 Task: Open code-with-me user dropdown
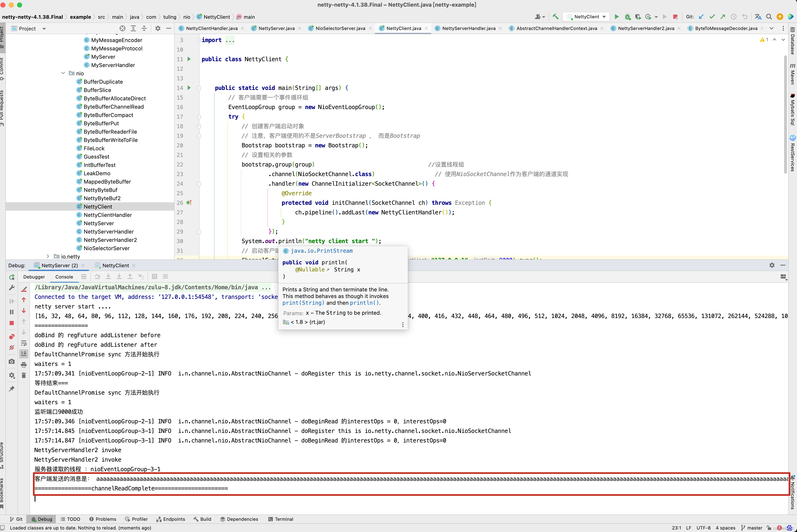[540, 17]
